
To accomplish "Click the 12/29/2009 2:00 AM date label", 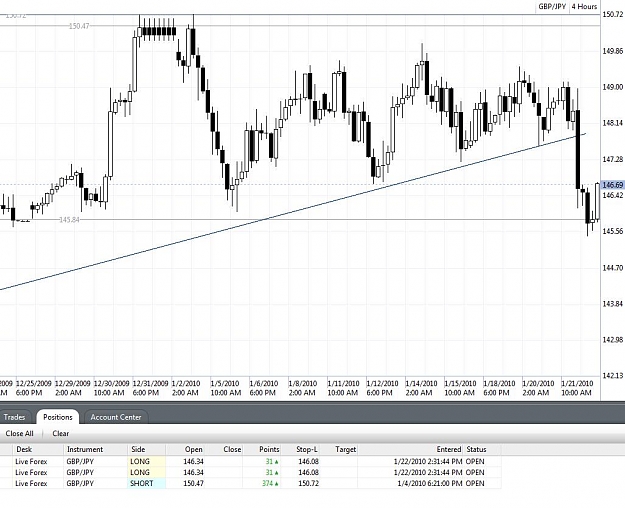I will click(x=73, y=388).
